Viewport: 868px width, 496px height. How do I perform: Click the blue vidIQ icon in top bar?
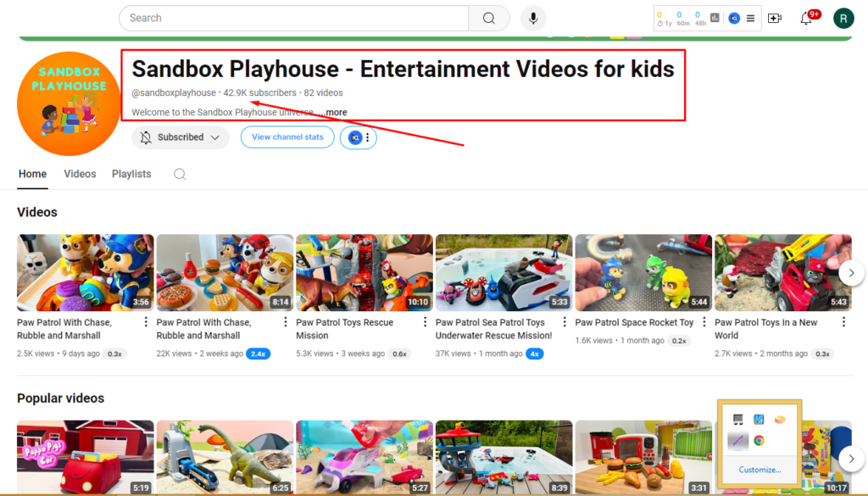[x=734, y=19]
